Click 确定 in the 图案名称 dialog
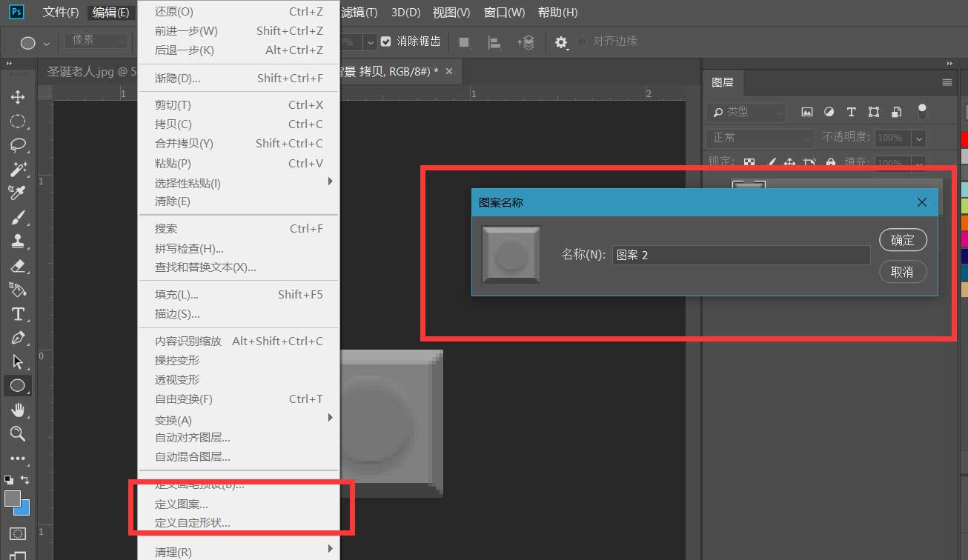Image resolution: width=968 pixels, height=560 pixels. click(903, 240)
